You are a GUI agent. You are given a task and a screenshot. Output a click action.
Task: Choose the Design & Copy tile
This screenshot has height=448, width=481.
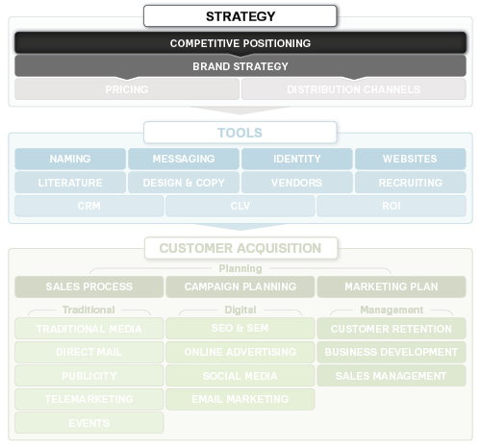(x=184, y=183)
